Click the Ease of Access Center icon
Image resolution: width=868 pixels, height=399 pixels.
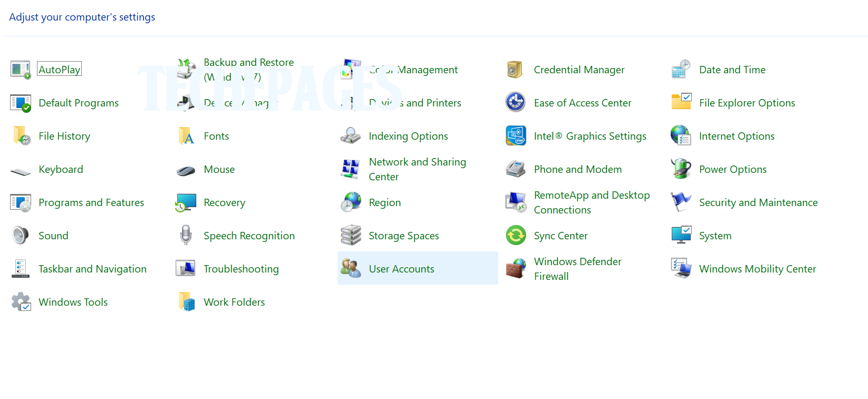pyautogui.click(x=516, y=103)
